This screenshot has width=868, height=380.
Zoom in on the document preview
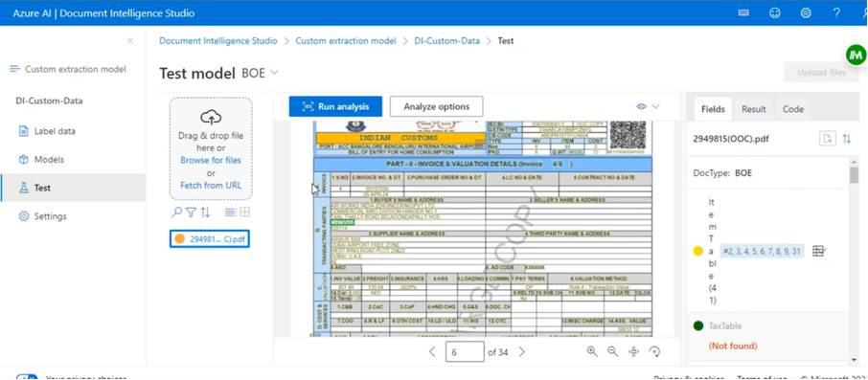tap(592, 351)
